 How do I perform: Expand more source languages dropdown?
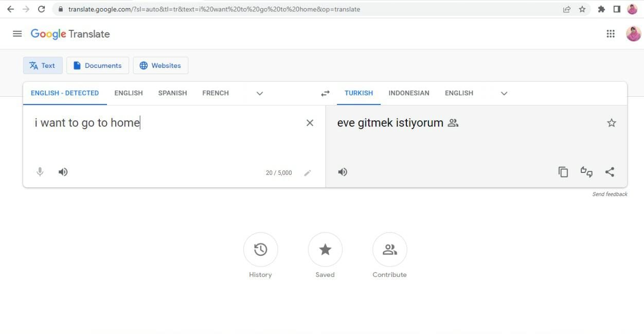(260, 93)
